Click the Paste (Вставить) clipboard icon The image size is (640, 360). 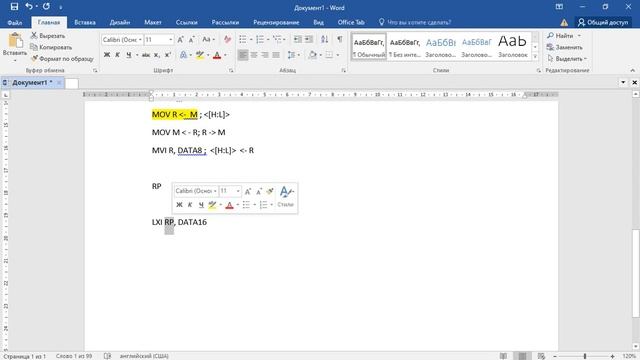tap(15, 41)
